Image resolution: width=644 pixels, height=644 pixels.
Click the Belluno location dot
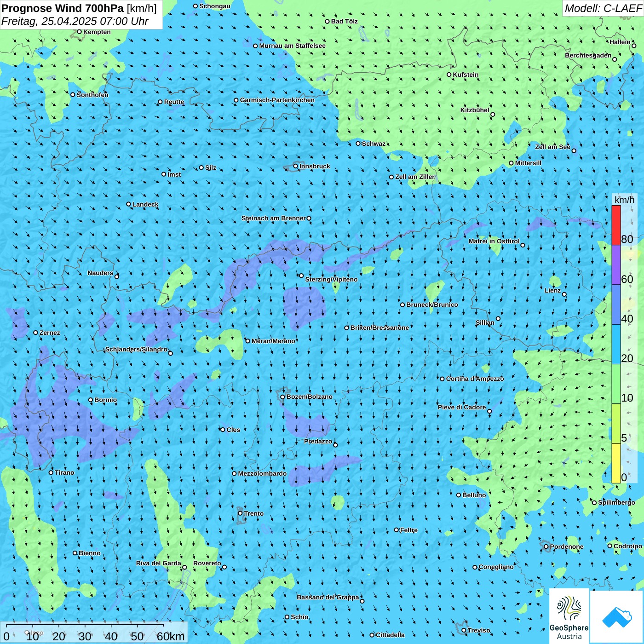tap(459, 495)
